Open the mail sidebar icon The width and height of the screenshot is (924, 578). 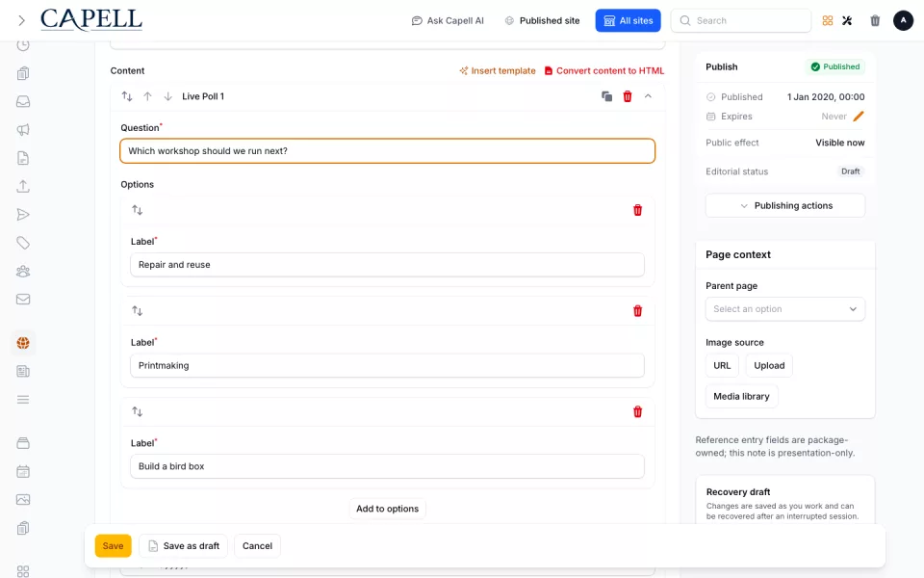(23, 299)
